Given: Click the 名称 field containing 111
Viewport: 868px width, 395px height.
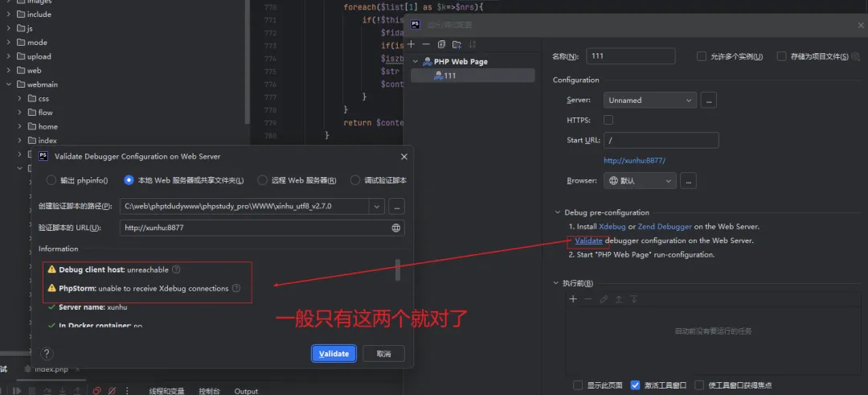Looking at the screenshot, I should point(631,56).
